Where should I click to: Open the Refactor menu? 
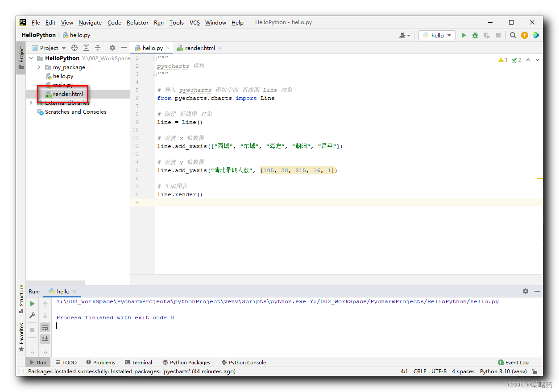[137, 22]
